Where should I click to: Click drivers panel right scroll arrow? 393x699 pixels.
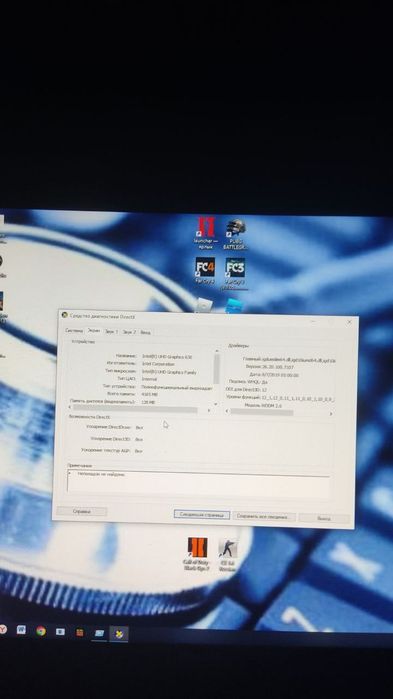pos(331,414)
